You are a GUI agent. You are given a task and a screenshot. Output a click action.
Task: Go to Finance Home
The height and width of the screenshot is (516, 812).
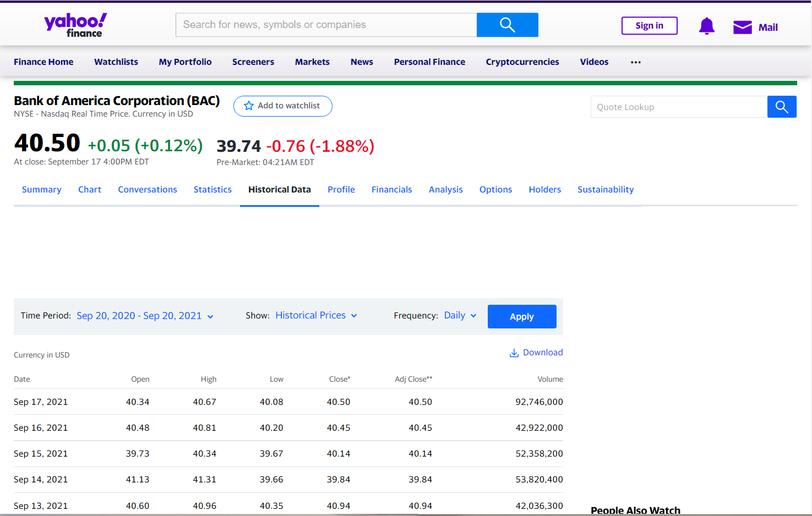(43, 62)
